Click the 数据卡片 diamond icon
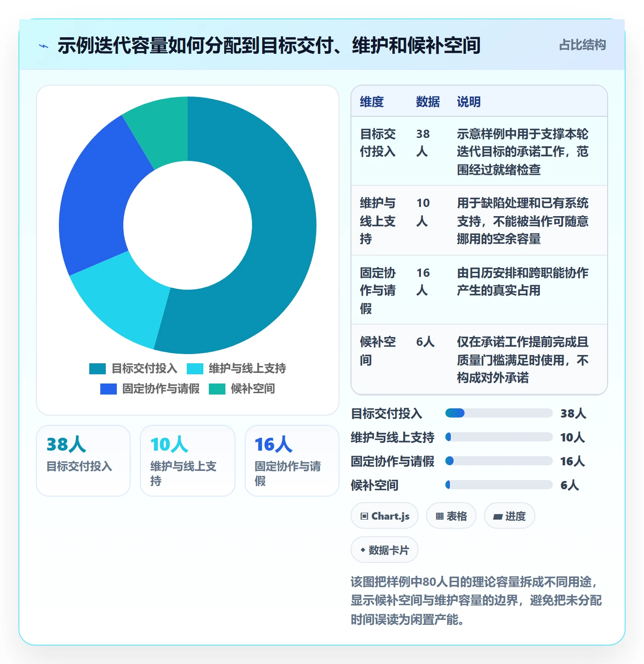Image resolution: width=644 pixels, height=664 pixels. (x=363, y=550)
